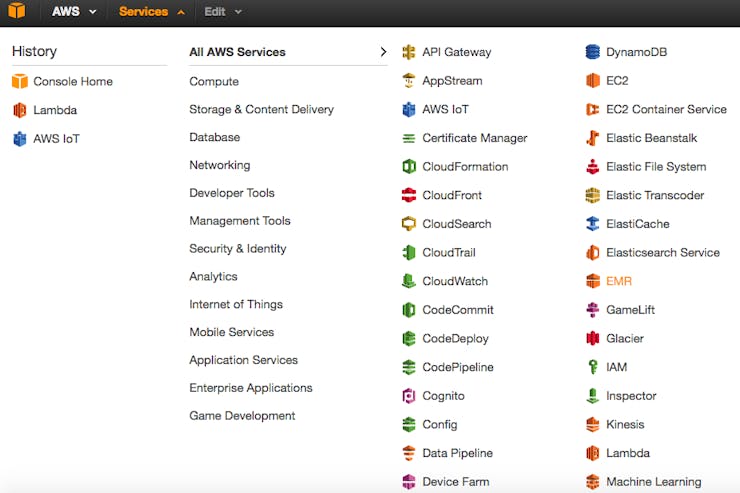Click the Elastic Beanstalk icon
The width and height of the screenshot is (740, 493).
click(592, 138)
